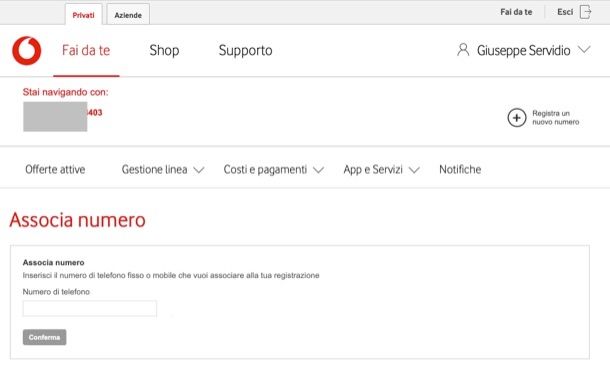The image size is (610, 371).
Task: Switch to the Privati tab
Action: (83, 15)
